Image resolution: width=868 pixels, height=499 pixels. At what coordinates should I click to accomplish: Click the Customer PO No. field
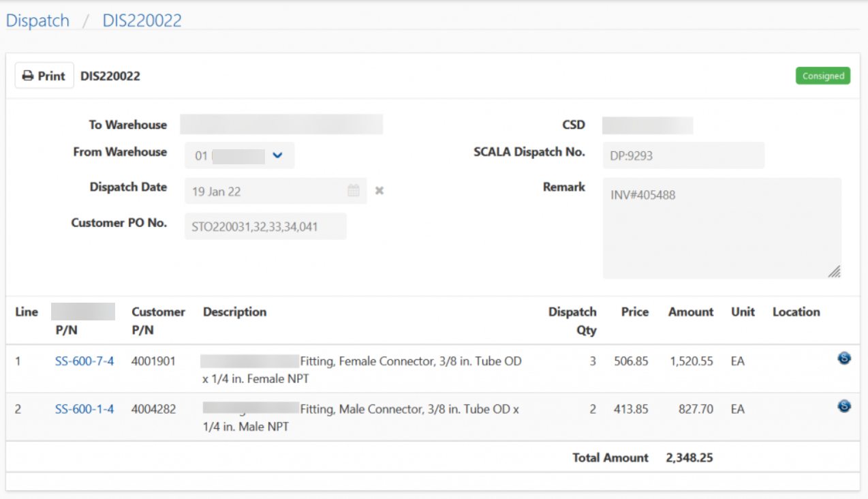click(x=265, y=226)
